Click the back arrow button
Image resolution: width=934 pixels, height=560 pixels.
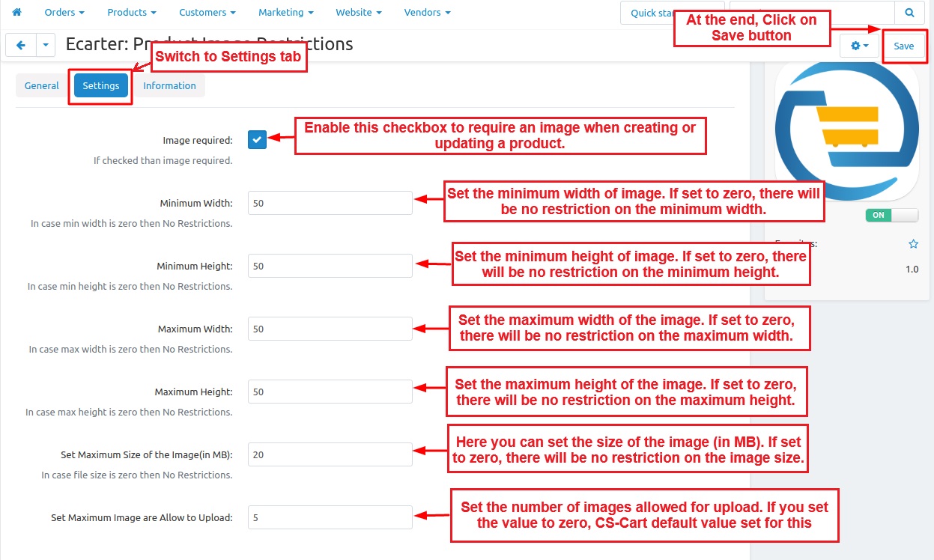[21, 45]
